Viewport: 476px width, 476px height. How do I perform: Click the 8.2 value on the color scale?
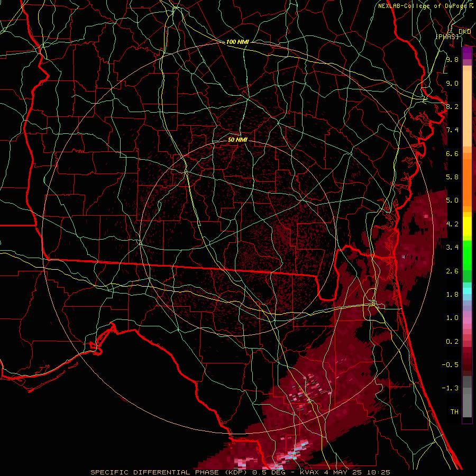click(452, 106)
